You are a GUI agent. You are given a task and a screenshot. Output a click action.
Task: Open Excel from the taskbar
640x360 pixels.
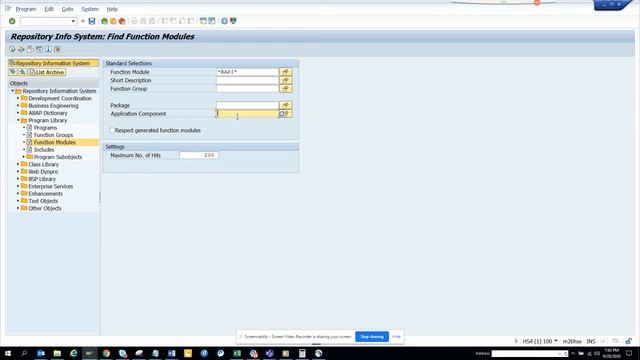[x=237, y=353]
